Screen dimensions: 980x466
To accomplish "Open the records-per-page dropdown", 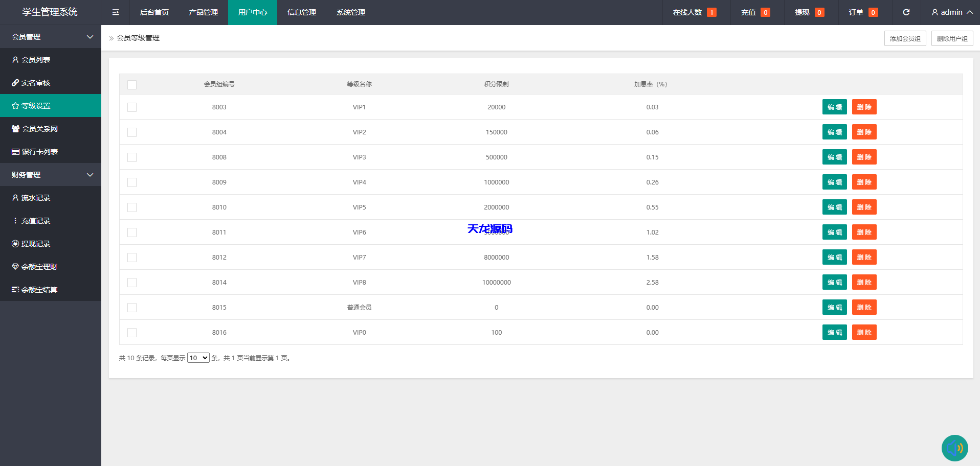I will point(198,358).
